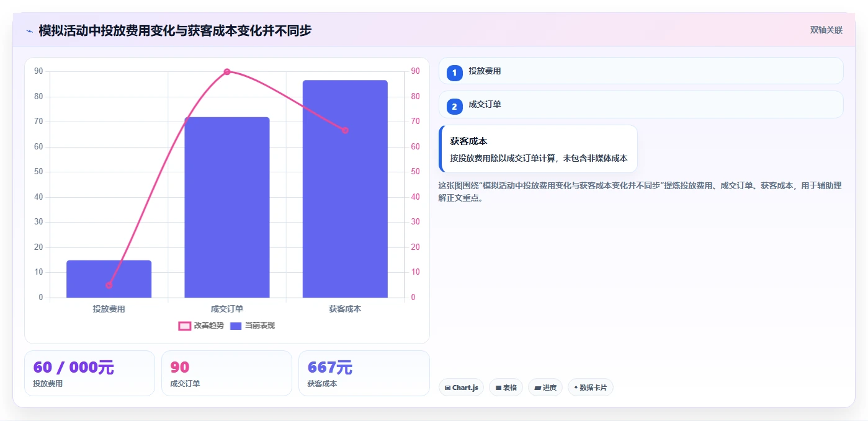Image resolution: width=868 pixels, height=421 pixels.
Task: Toggle the 改善趋势 legend item
Action: point(201,326)
